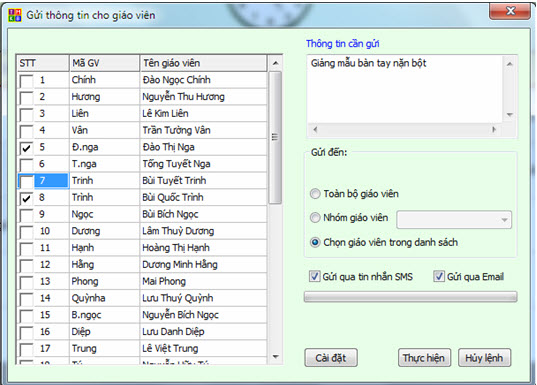
Task: Click the app icon in the title bar
Action: [x=15, y=15]
